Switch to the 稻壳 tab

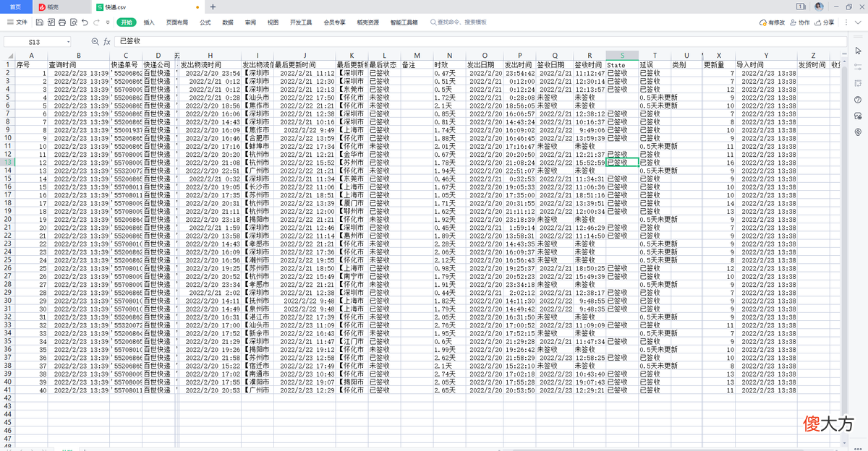(61, 7)
